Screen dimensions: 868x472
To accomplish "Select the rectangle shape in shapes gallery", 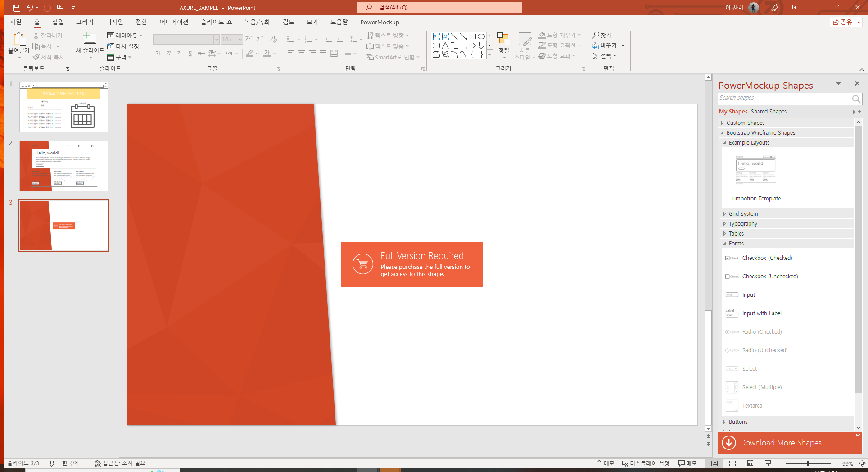I will (x=472, y=36).
